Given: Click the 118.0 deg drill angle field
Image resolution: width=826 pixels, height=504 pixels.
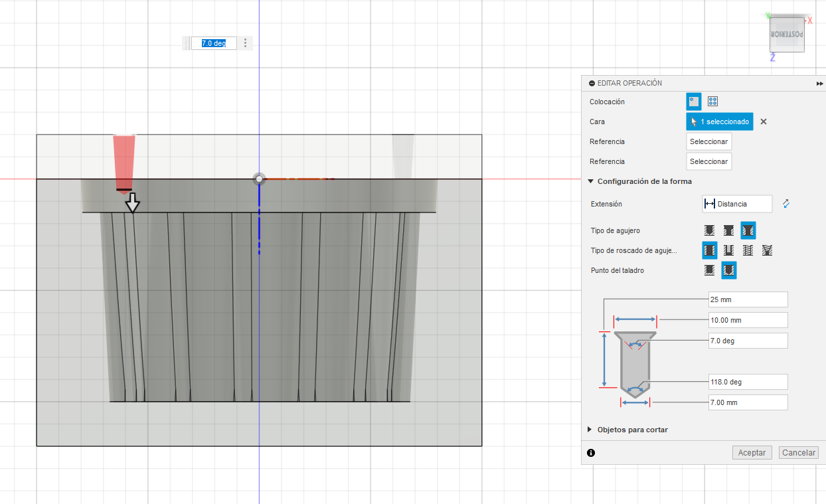Looking at the screenshot, I should (x=748, y=382).
